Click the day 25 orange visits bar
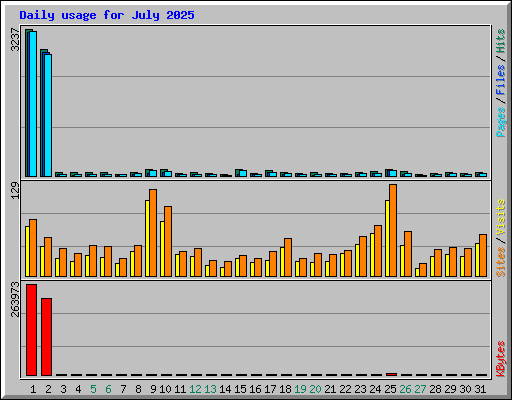This screenshot has width=512, height=400. 393,230
